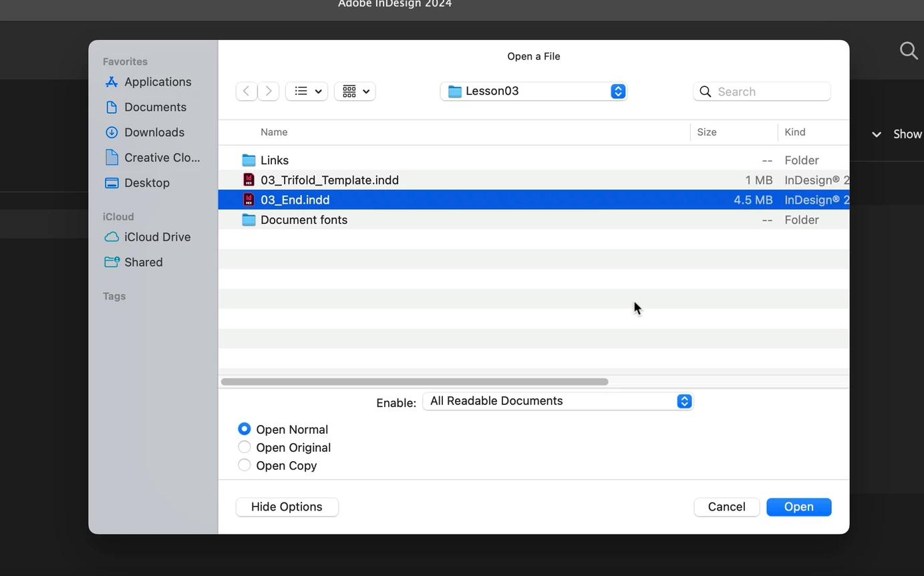Click the horizontal scrollbar in file list
This screenshot has height=576, width=924.
[x=414, y=382]
